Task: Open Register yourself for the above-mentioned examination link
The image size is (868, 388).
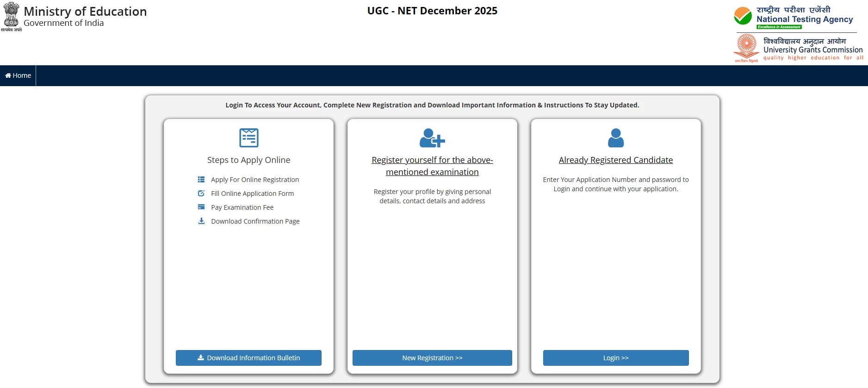Action: pyautogui.click(x=432, y=166)
